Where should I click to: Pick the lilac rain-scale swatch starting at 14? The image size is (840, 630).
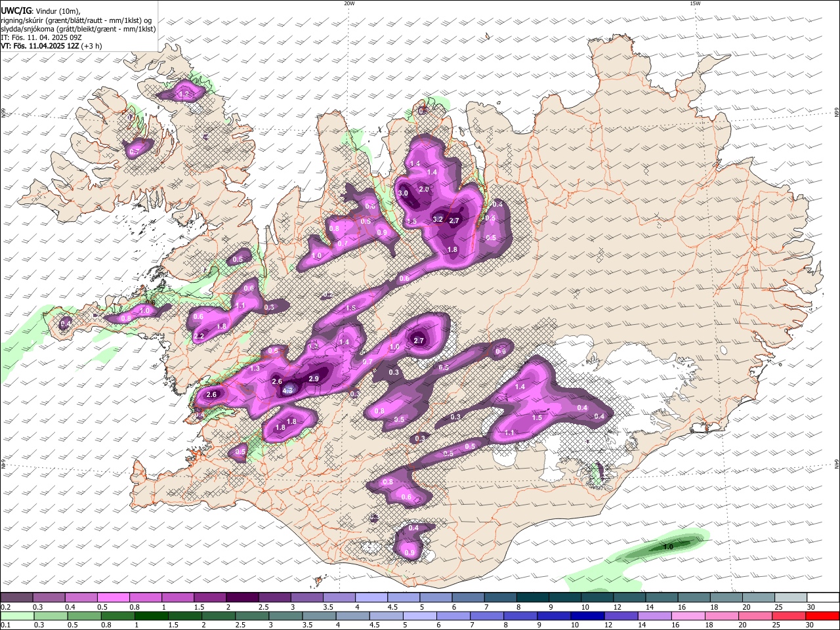654,616
